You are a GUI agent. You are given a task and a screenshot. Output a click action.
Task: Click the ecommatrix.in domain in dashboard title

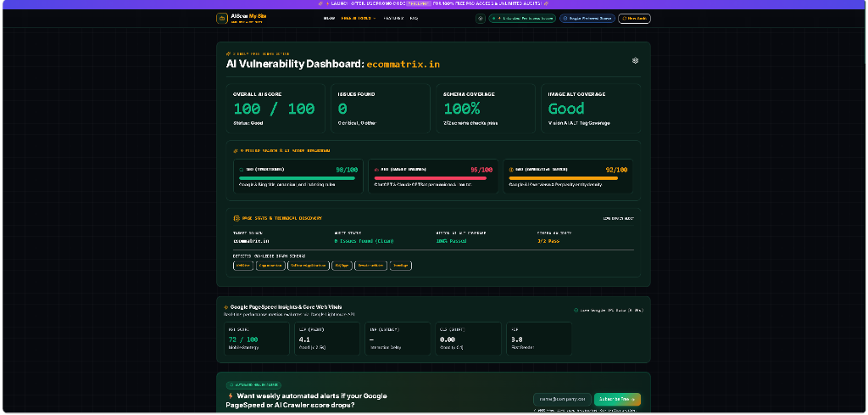[403, 64]
